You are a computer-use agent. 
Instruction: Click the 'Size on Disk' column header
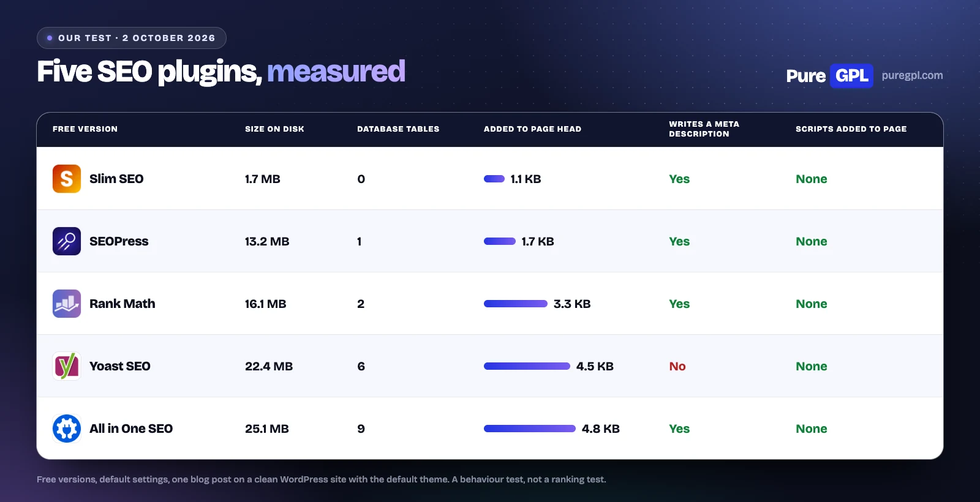click(274, 129)
